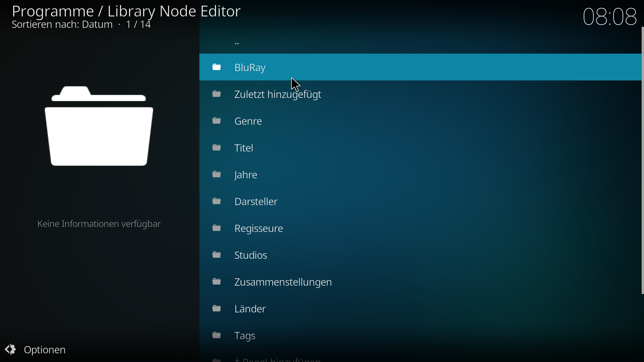Select the Genre entry

(x=421, y=121)
